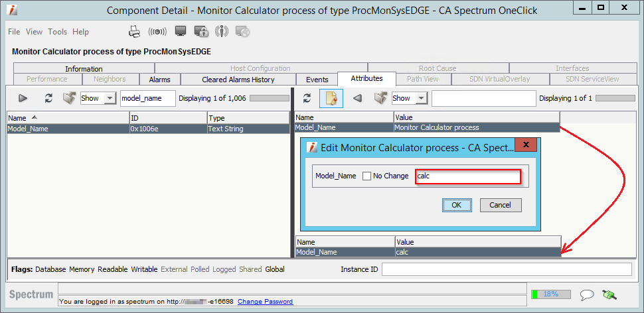The height and width of the screenshot is (313, 644).
Task: Click the green network plug status icon
Action: coord(609,294)
